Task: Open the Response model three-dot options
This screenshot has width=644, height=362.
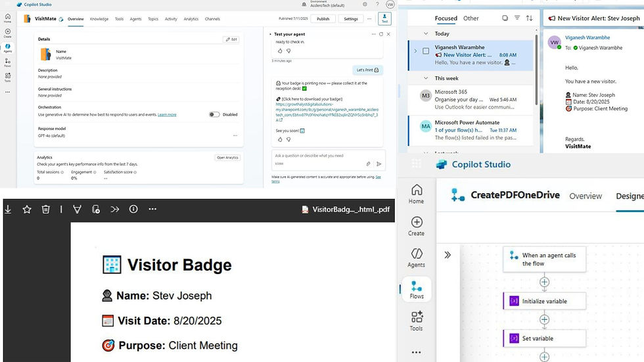Action: pyautogui.click(x=235, y=135)
